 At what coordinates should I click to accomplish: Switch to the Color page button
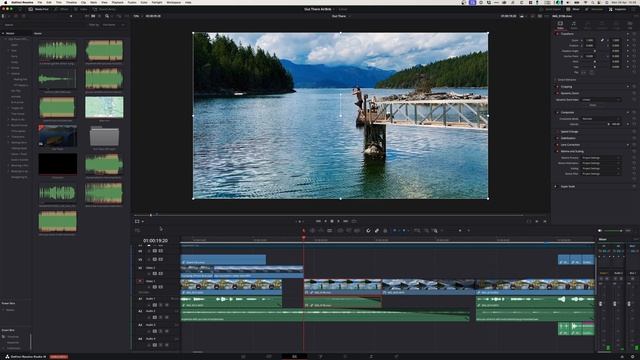tap(345, 356)
